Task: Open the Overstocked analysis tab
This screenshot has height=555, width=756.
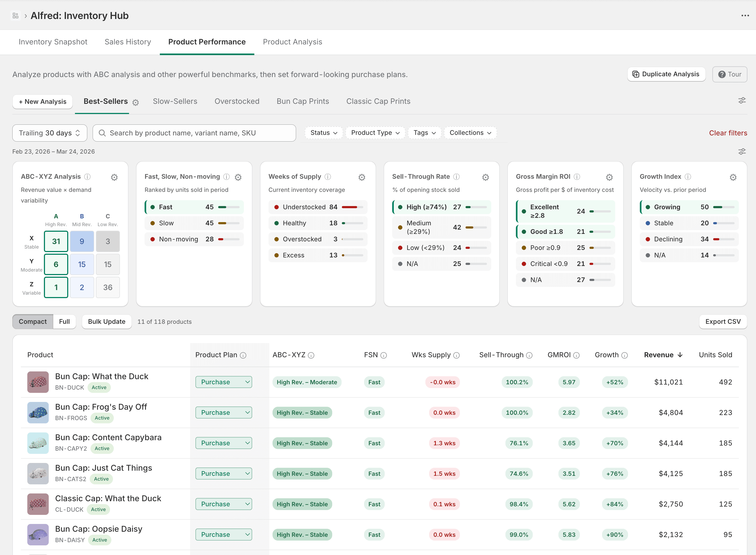Action: 237,101
